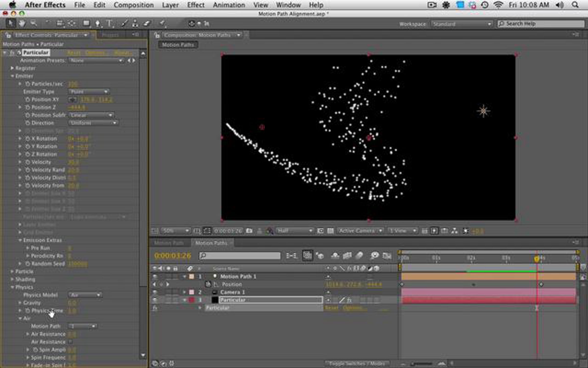This screenshot has height=368, width=588.
Task: Click the Motion Paths flowchart breadcrumb button
Action: pyautogui.click(x=178, y=45)
